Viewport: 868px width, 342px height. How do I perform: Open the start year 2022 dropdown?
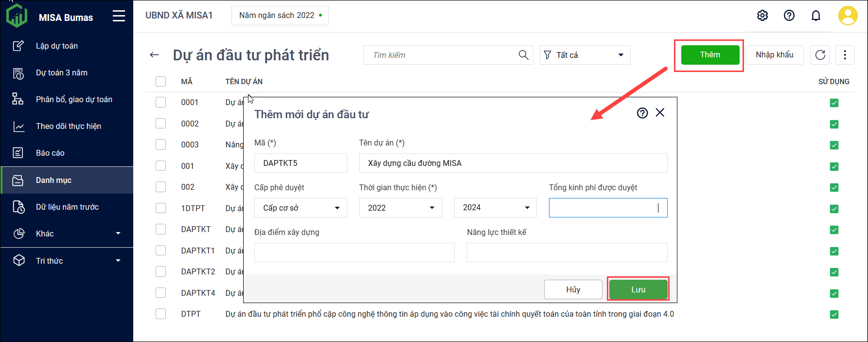(400, 208)
